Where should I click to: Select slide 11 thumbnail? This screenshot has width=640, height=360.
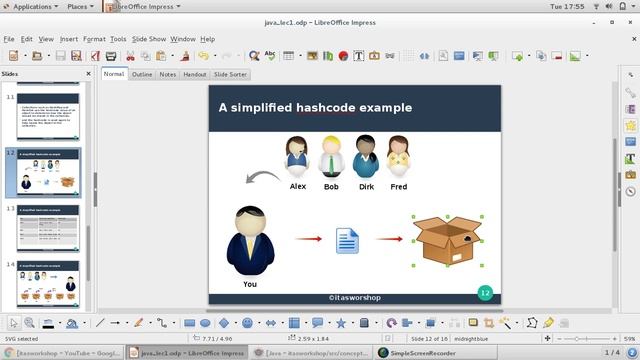pyautogui.click(x=48, y=116)
